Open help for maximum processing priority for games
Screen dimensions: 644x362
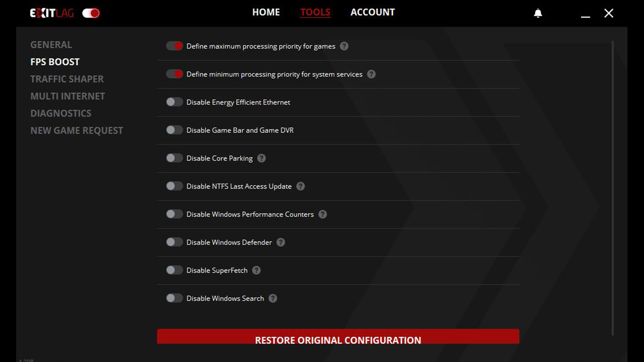click(344, 46)
